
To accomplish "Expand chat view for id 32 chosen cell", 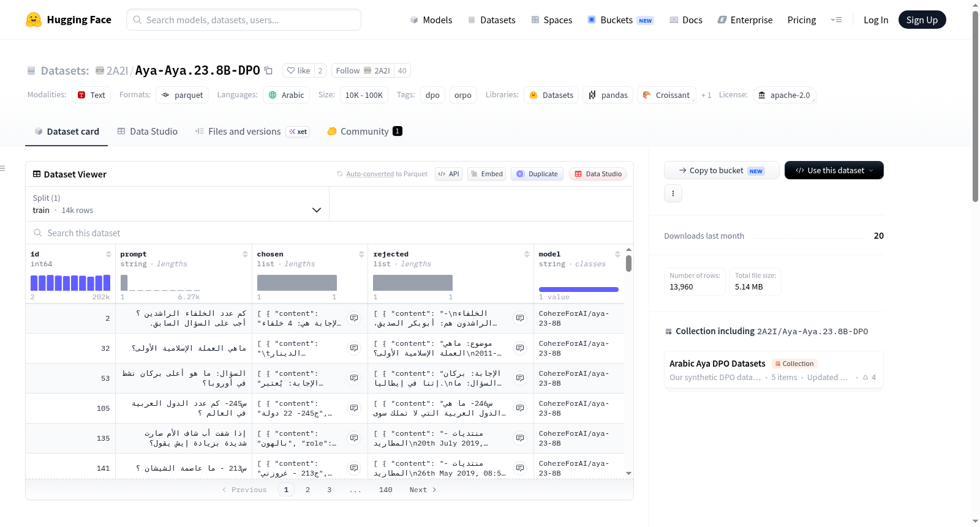I will (354, 348).
